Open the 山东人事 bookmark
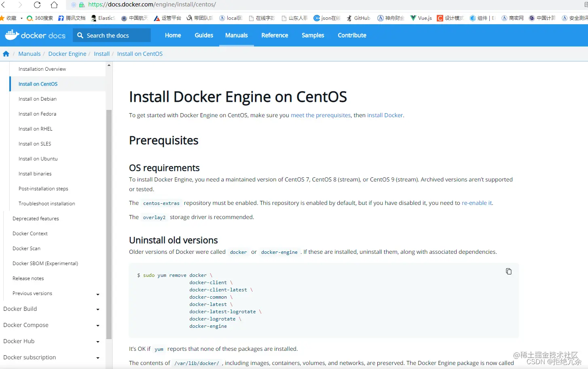This screenshot has width=588, height=369. 294,18
